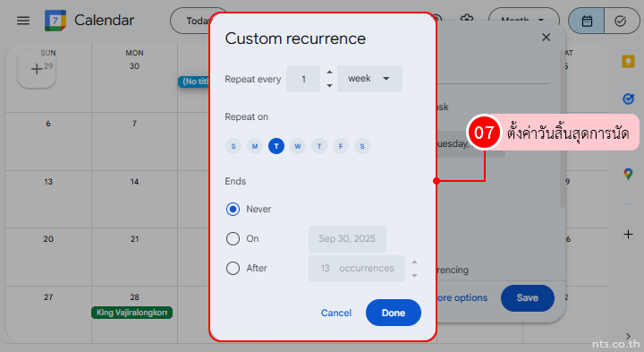Open More options for the event

462,297
